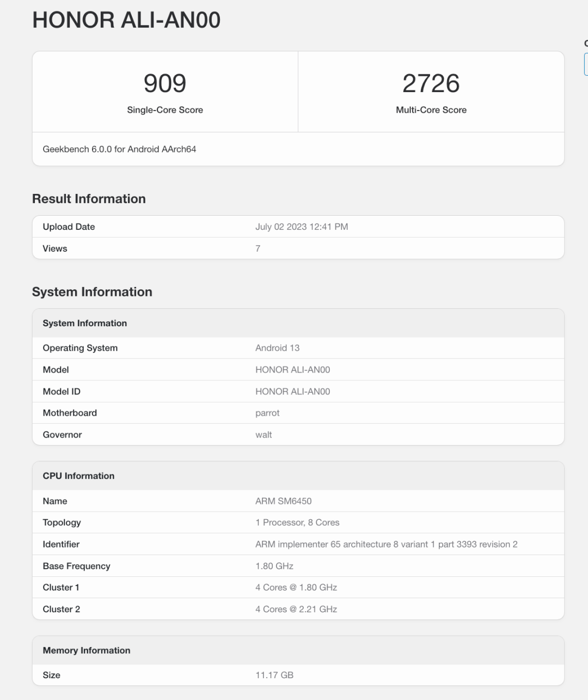
Task: Select HONOR ALI-AN00 in the Model row
Action: coord(292,370)
